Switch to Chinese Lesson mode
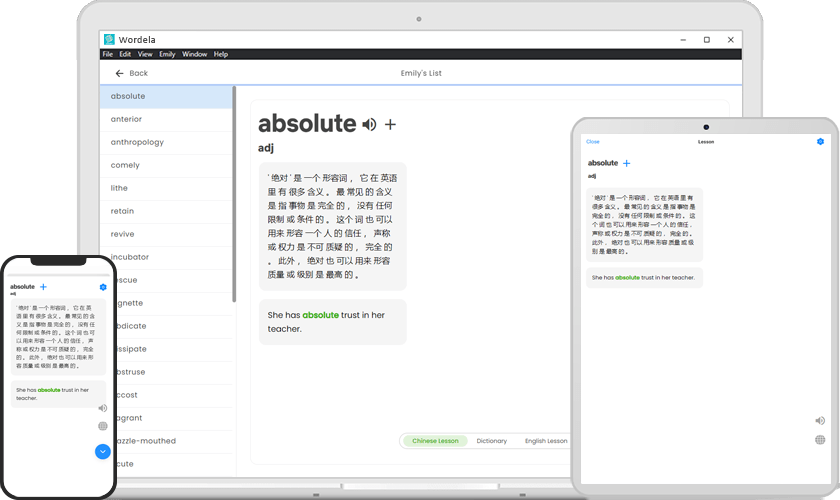 pyautogui.click(x=435, y=441)
